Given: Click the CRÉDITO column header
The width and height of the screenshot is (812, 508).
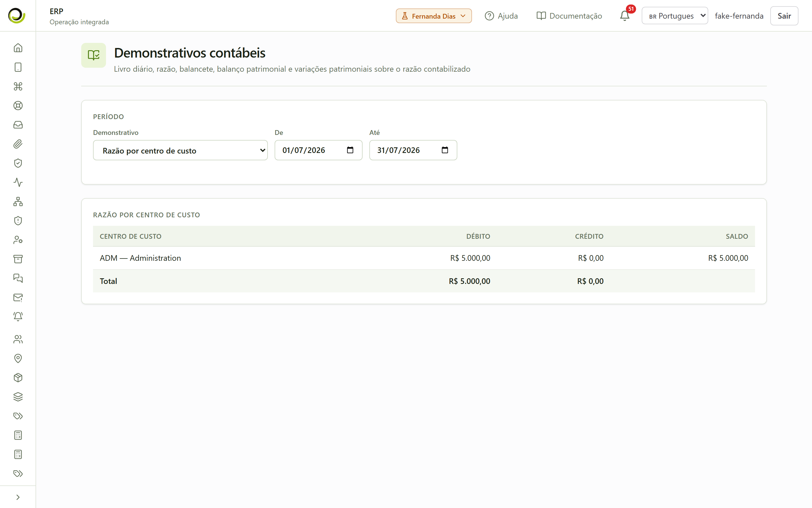Looking at the screenshot, I should (589, 236).
